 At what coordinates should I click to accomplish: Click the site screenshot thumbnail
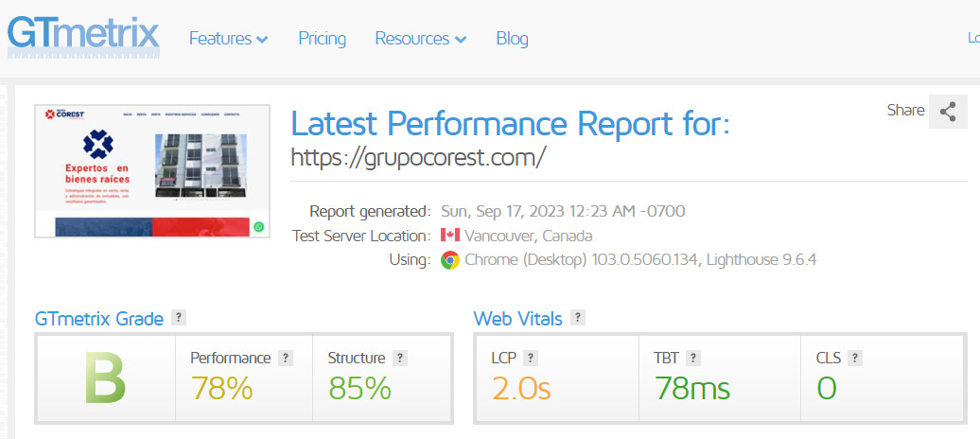coord(152,170)
